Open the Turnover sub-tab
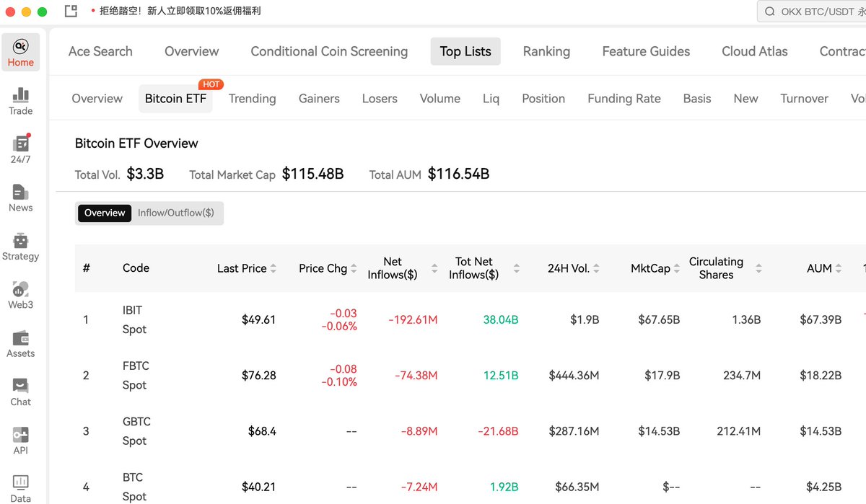The height and width of the screenshot is (504, 866). (x=804, y=99)
